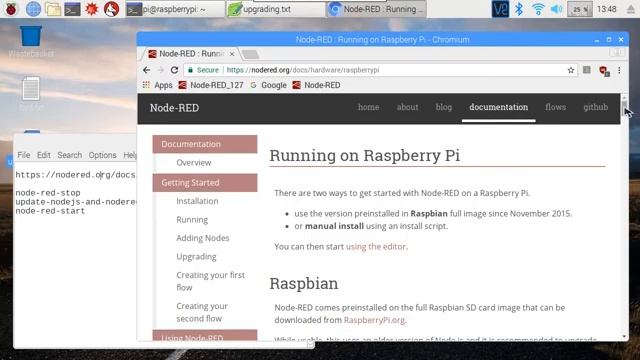The width and height of the screenshot is (640, 360).
Task: Open the file manager folder icon
Action: [x=53, y=9]
